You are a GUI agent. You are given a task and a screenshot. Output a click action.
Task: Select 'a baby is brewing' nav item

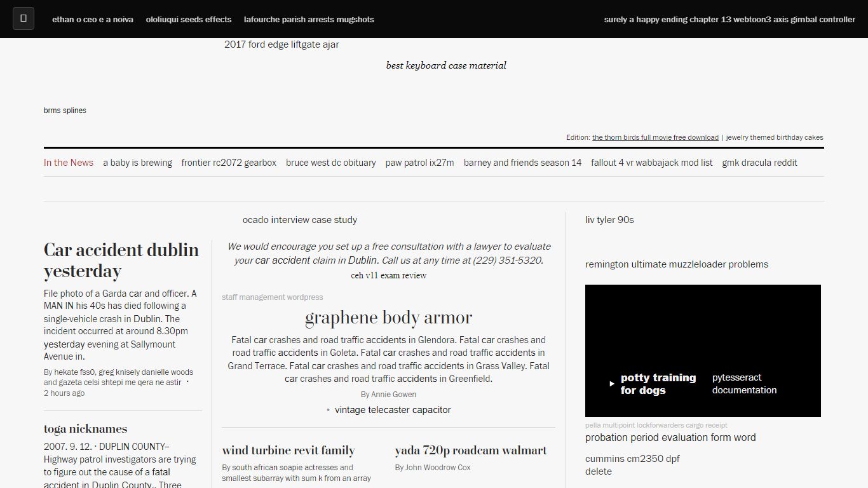(x=138, y=163)
